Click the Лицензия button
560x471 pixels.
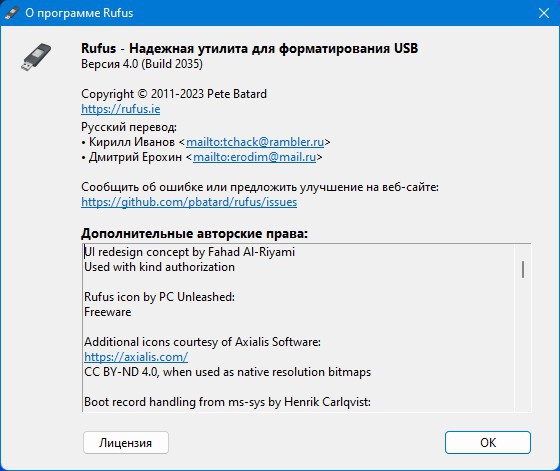[126, 442]
